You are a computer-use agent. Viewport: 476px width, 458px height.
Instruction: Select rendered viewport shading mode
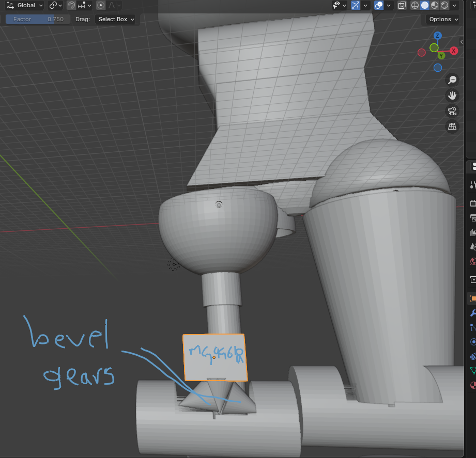444,5
